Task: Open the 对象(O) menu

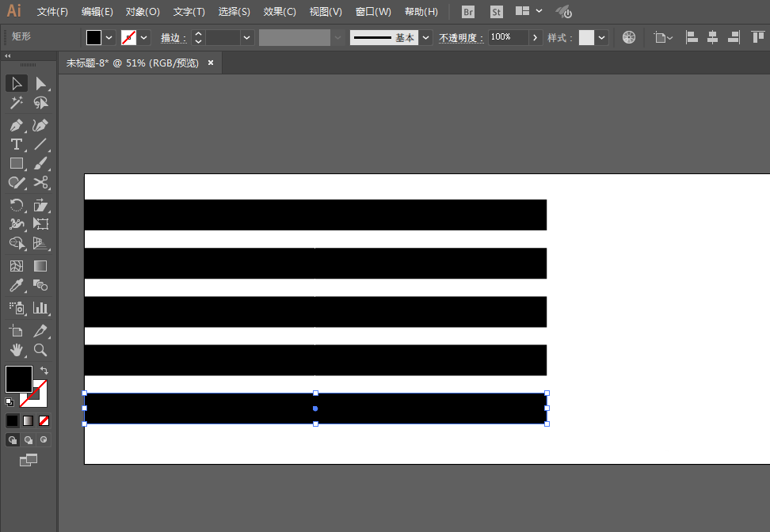Action: click(143, 12)
